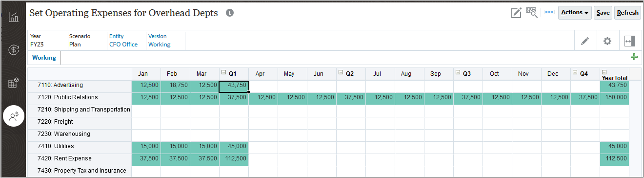Image resolution: width=644 pixels, height=178 pixels.
Task: Collapse the YearTotal column group
Action: pos(604,72)
